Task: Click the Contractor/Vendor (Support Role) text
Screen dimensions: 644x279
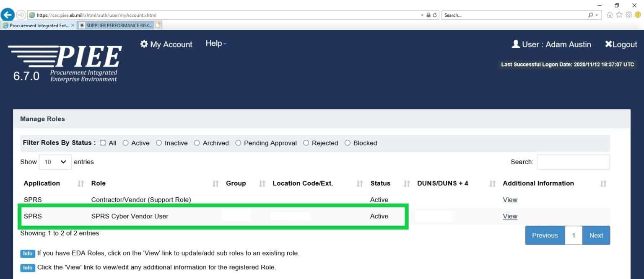Action: click(141, 200)
